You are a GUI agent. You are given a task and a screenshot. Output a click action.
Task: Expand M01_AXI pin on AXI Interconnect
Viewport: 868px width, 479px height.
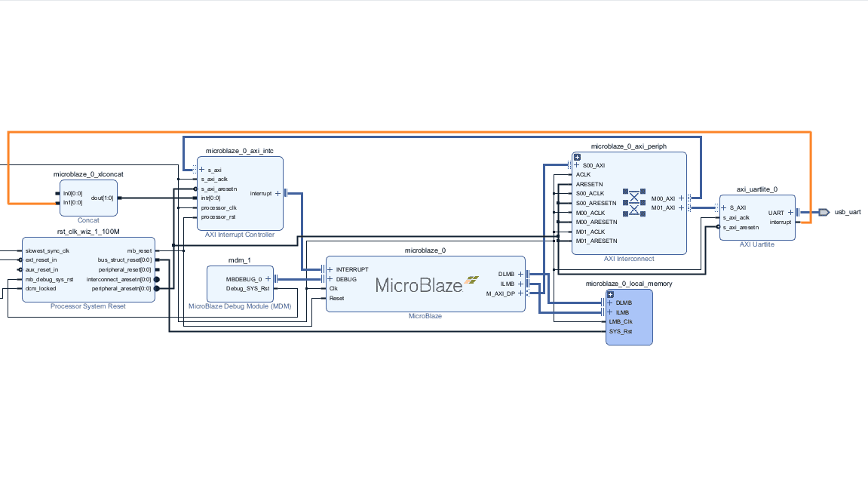pos(680,207)
